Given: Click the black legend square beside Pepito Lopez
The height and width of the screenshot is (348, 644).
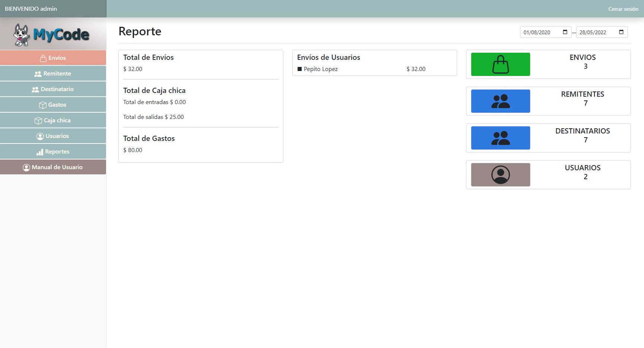Looking at the screenshot, I should 300,69.
